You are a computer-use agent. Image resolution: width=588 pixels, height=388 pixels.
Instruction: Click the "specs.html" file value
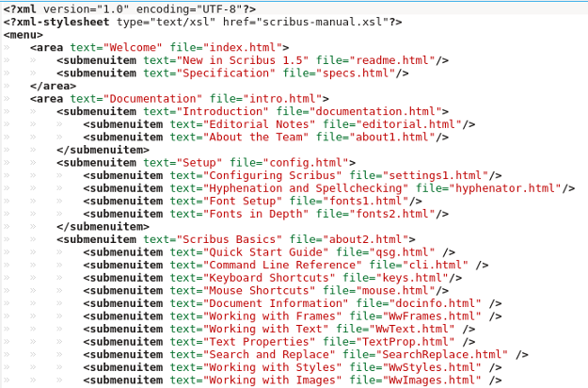356,73
